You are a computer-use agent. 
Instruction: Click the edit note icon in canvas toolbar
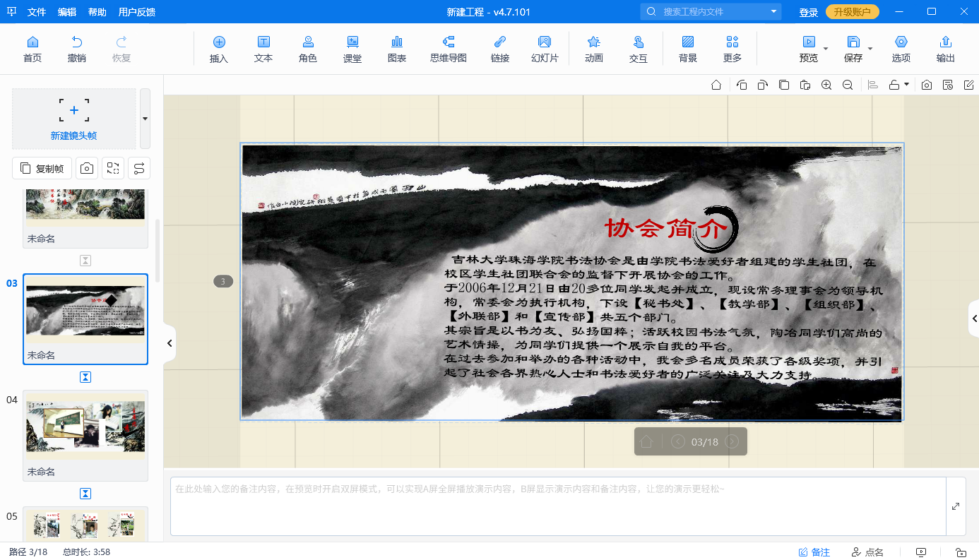[x=969, y=85]
